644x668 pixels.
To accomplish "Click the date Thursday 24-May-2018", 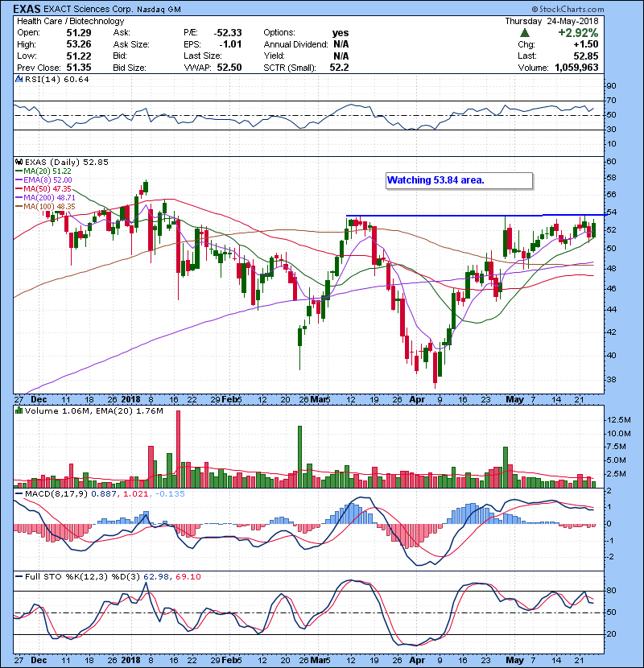I will [551, 21].
